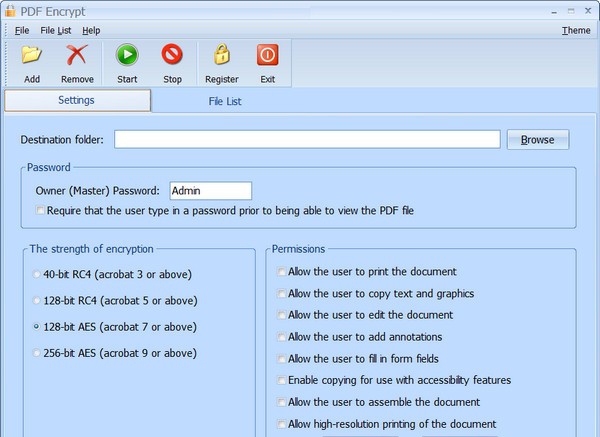Start encryption with the green play icon
The image size is (600, 437).
(127, 54)
